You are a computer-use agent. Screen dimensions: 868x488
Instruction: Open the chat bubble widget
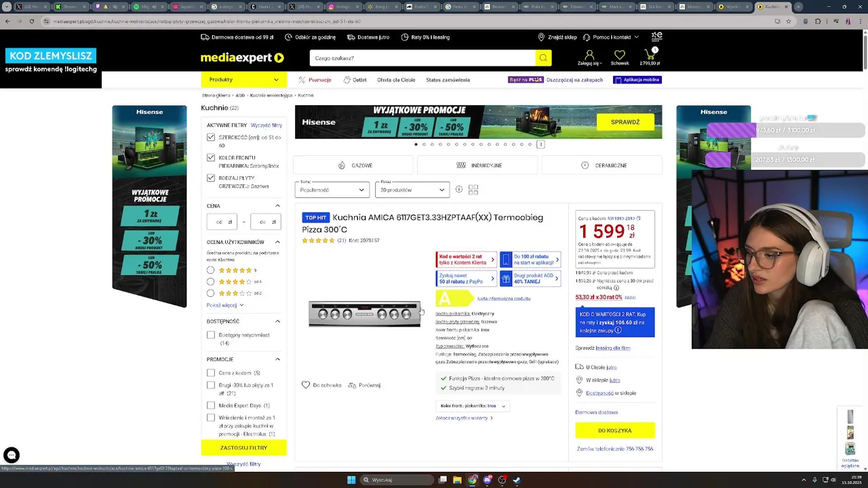coord(11,455)
